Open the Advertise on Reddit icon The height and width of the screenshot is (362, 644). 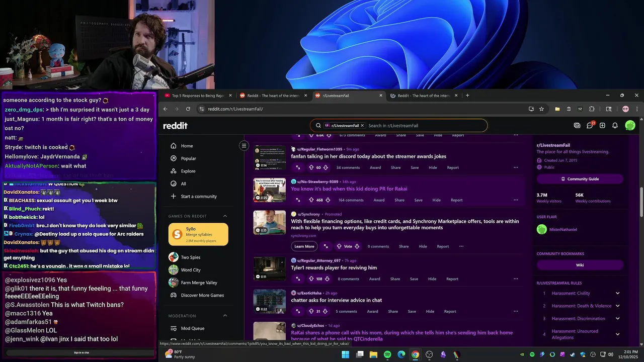click(577, 125)
